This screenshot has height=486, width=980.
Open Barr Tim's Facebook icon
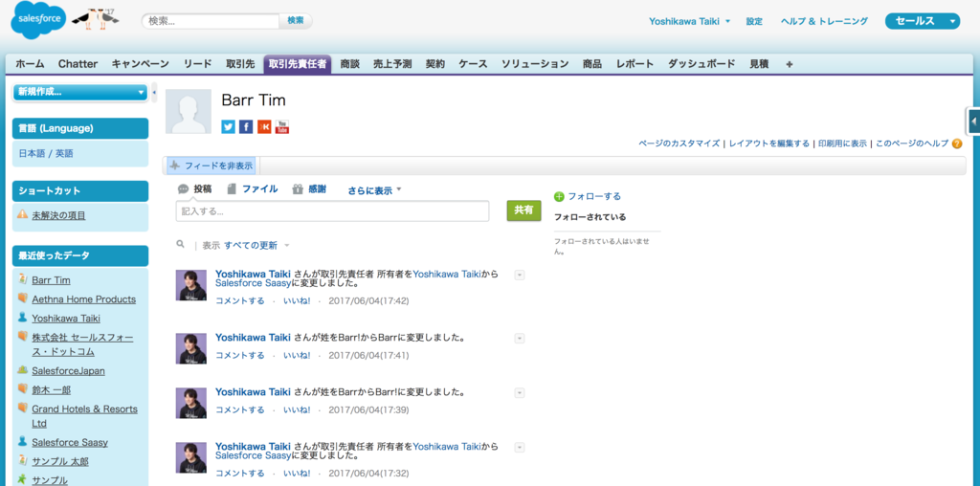point(246,127)
